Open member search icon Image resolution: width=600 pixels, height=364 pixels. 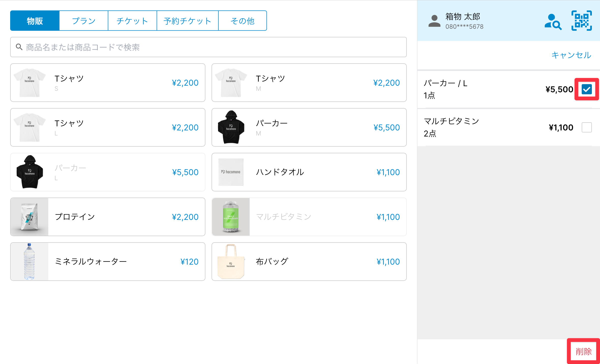tap(553, 22)
